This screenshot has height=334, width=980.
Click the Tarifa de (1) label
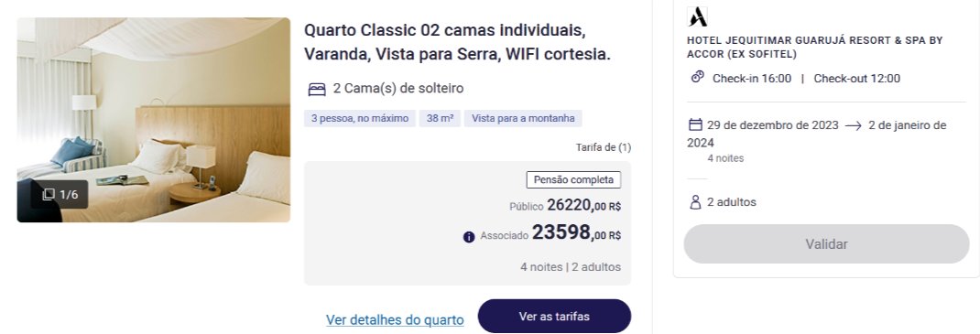(604, 147)
